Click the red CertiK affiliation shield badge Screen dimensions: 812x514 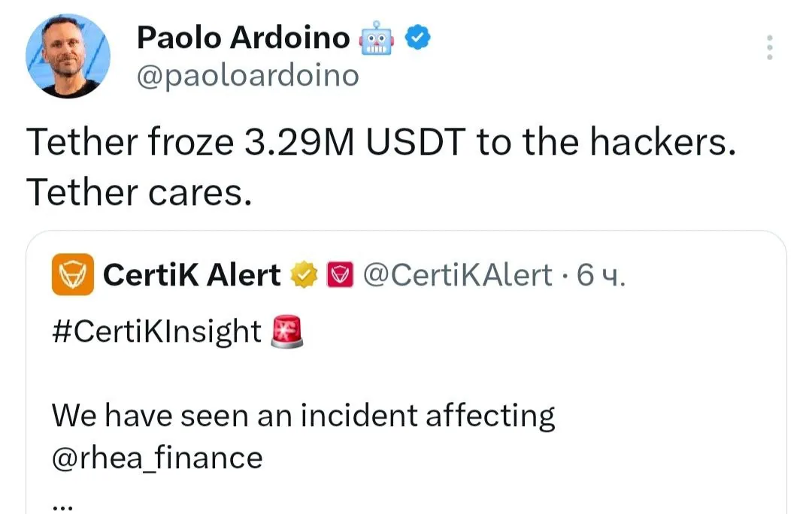pyautogui.click(x=340, y=274)
